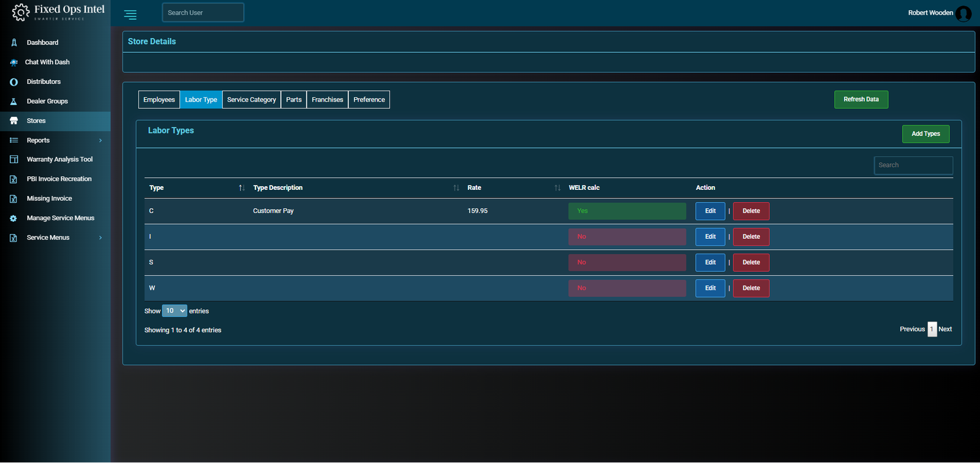
Task: Expand the Service Menus submenu
Action: coord(100,238)
